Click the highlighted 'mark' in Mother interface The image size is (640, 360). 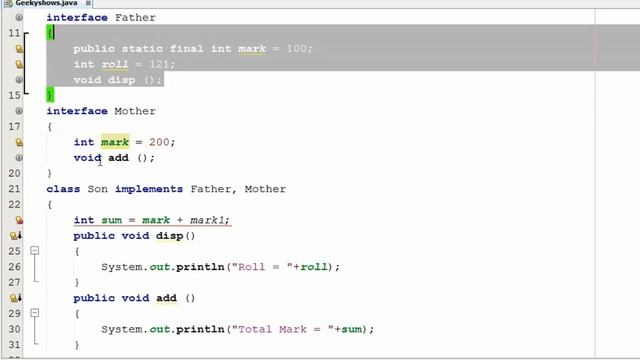[x=115, y=142]
